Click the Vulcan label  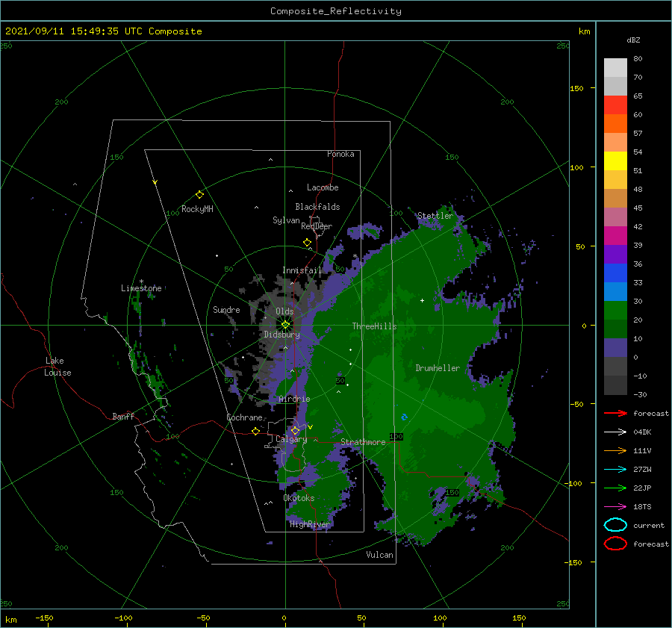point(380,555)
